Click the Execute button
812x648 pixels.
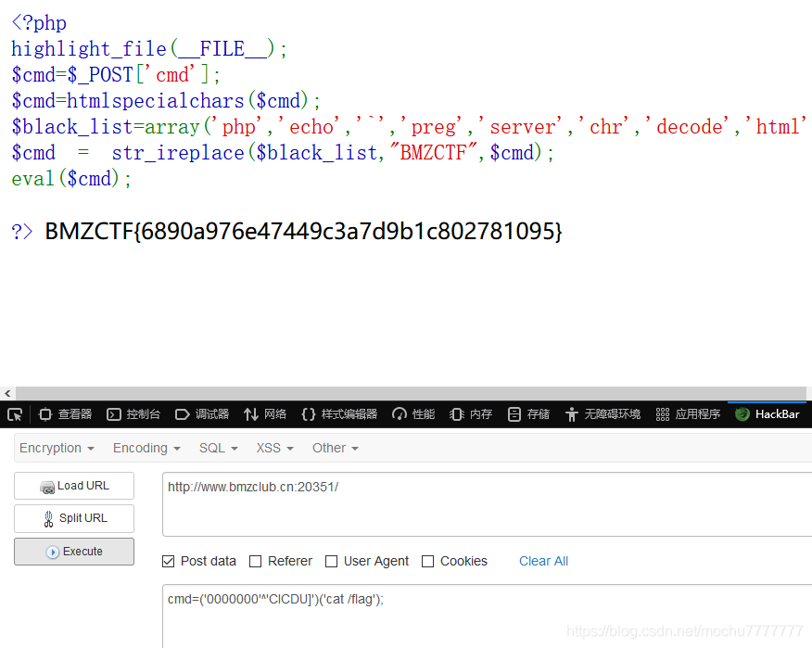74,552
